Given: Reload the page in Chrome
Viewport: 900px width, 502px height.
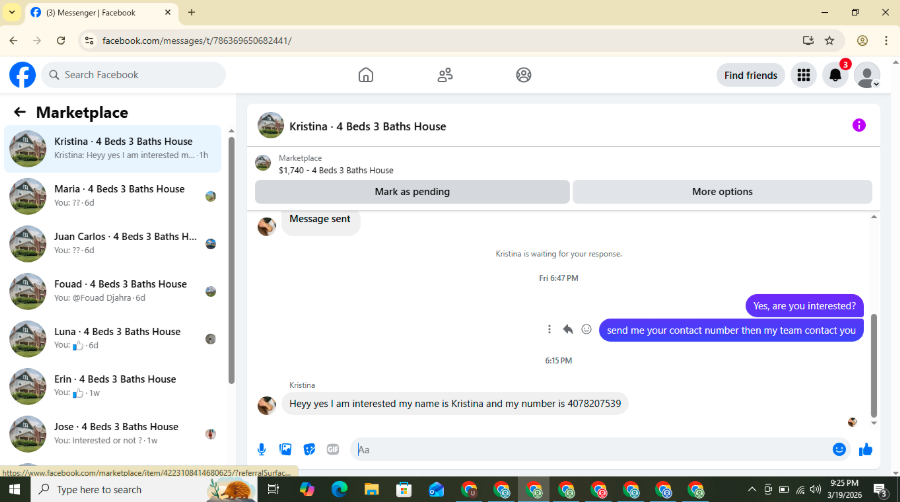Looking at the screenshot, I should coord(61,41).
